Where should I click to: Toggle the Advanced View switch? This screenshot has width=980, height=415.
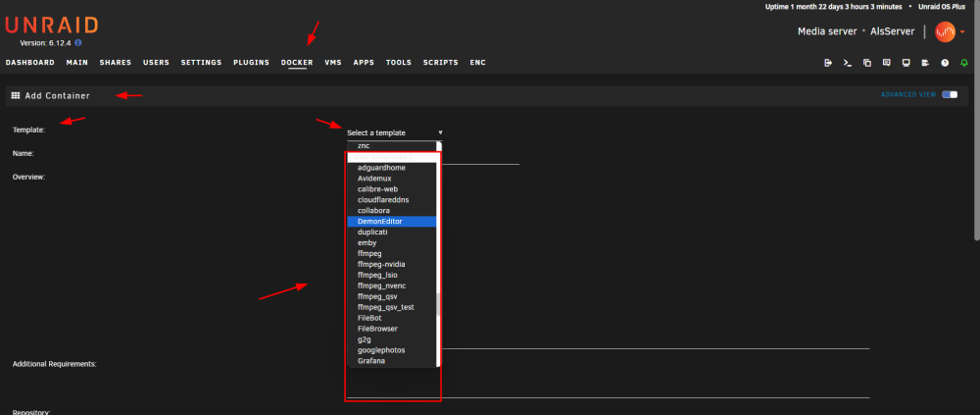950,94
